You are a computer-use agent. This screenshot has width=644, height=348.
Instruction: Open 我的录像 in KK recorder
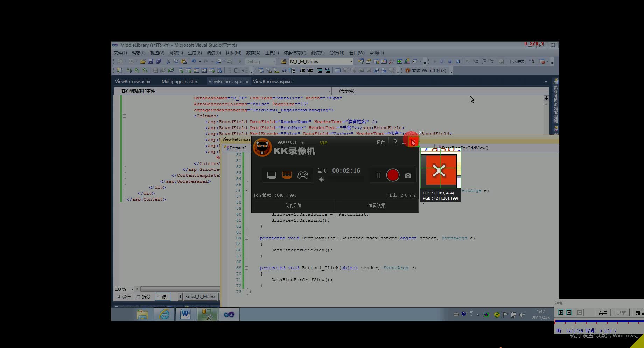click(293, 206)
